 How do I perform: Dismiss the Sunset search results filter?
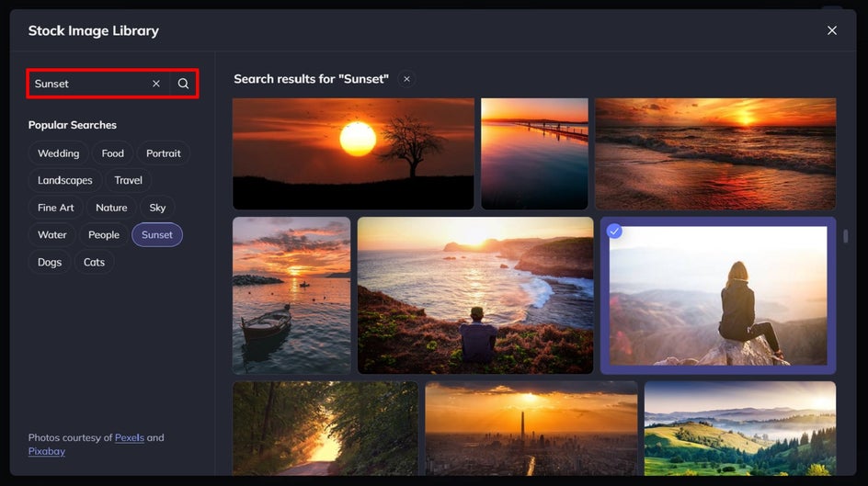click(x=406, y=79)
